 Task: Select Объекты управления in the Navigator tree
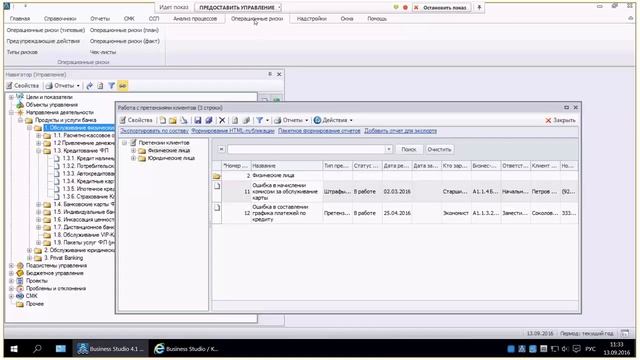coord(51,105)
